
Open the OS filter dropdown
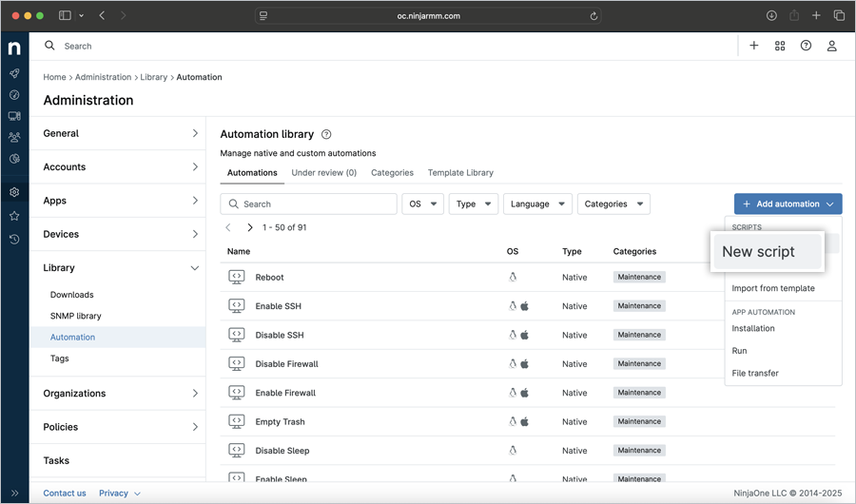[x=422, y=204]
